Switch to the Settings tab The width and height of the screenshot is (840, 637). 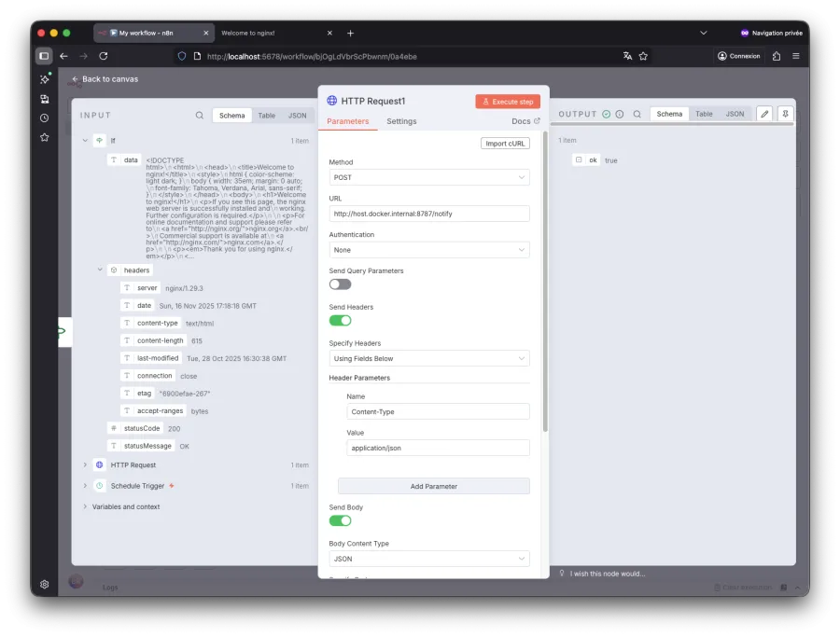(401, 121)
